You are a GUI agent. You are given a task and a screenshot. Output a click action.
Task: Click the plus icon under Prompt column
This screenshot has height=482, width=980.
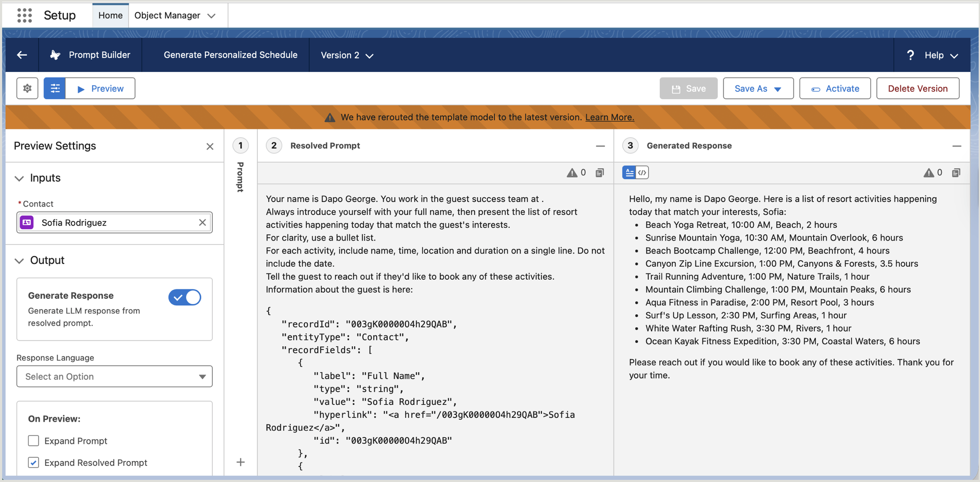coord(241,462)
